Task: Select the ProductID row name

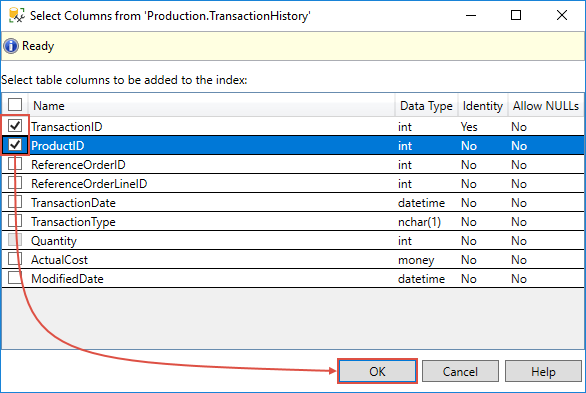Action: pyautogui.click(x=58, y=146)
